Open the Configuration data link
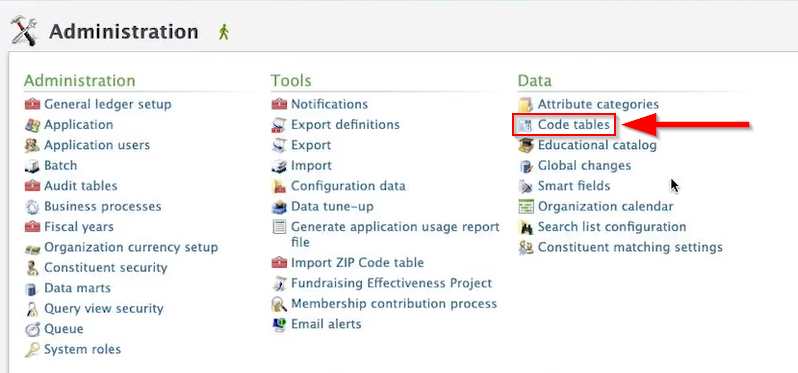 (348, 186)
